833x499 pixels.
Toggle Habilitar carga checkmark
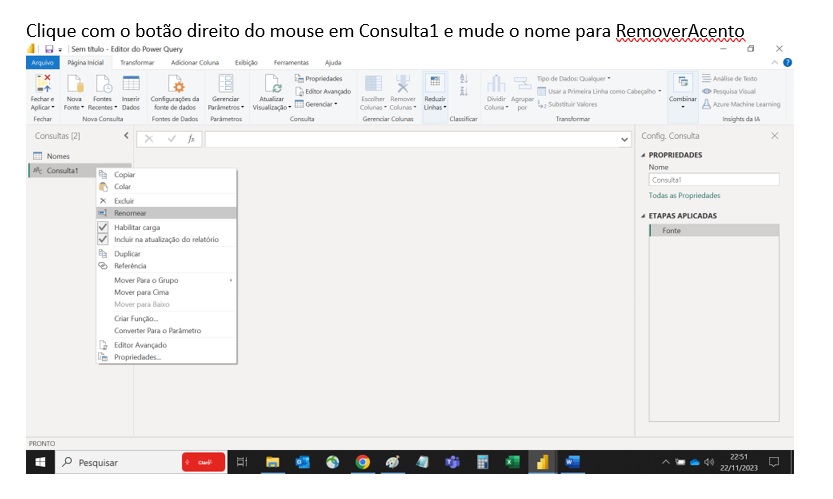click(103, 227)
